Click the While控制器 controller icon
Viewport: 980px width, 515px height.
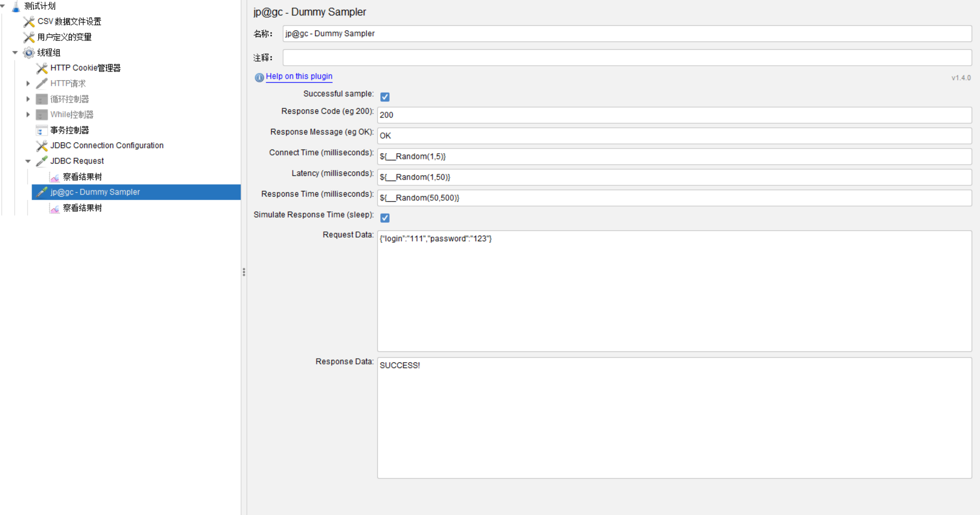(x=42, y=115)
